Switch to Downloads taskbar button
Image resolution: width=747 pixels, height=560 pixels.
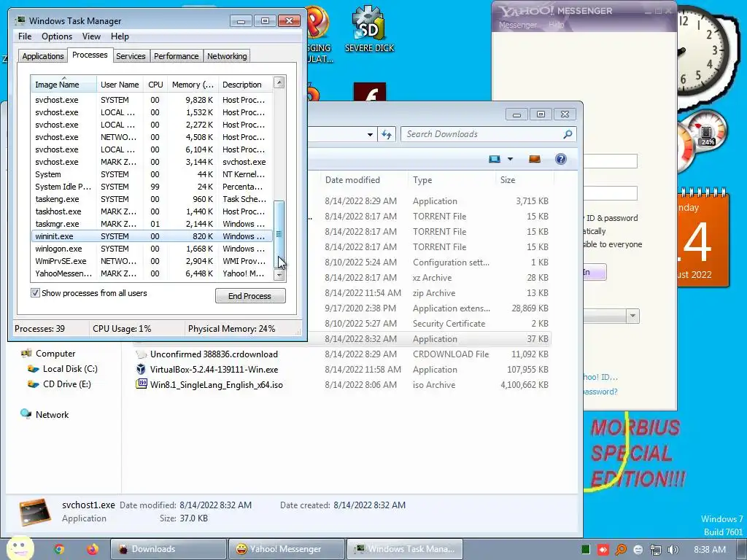click(x=169, y=549)
